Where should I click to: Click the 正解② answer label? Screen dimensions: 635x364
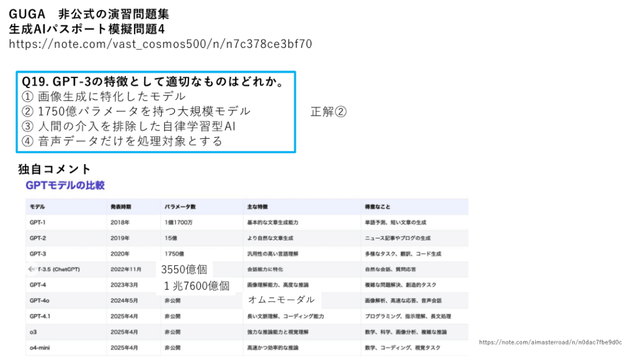coord(328,112)
